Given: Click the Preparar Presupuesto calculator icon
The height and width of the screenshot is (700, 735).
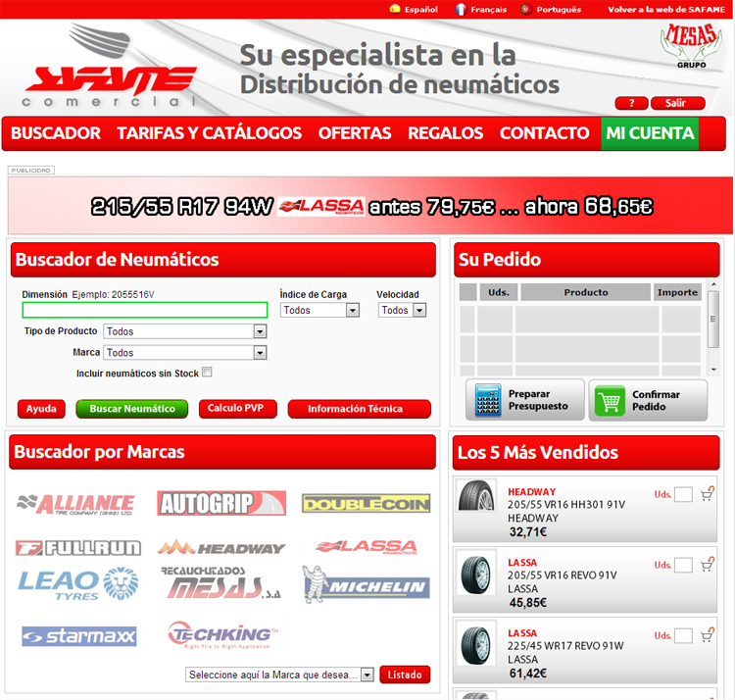Looking at the screenshot, I should 488,400.
